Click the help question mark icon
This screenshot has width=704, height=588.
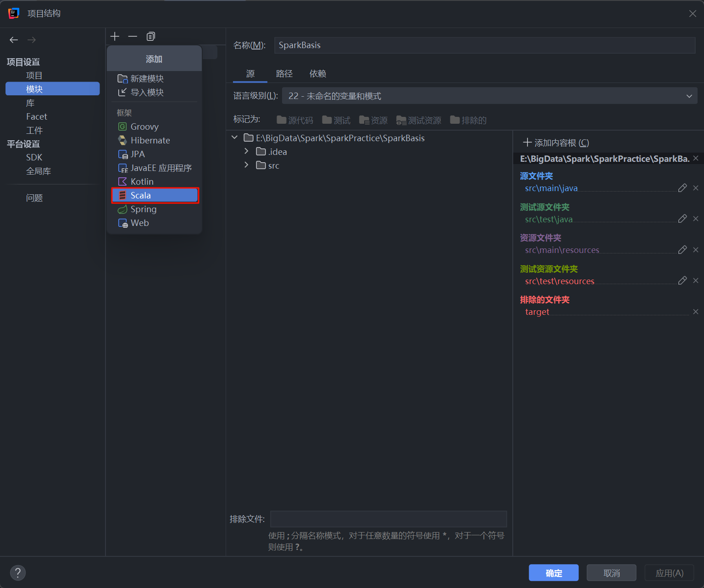click(x=18, y=572)
